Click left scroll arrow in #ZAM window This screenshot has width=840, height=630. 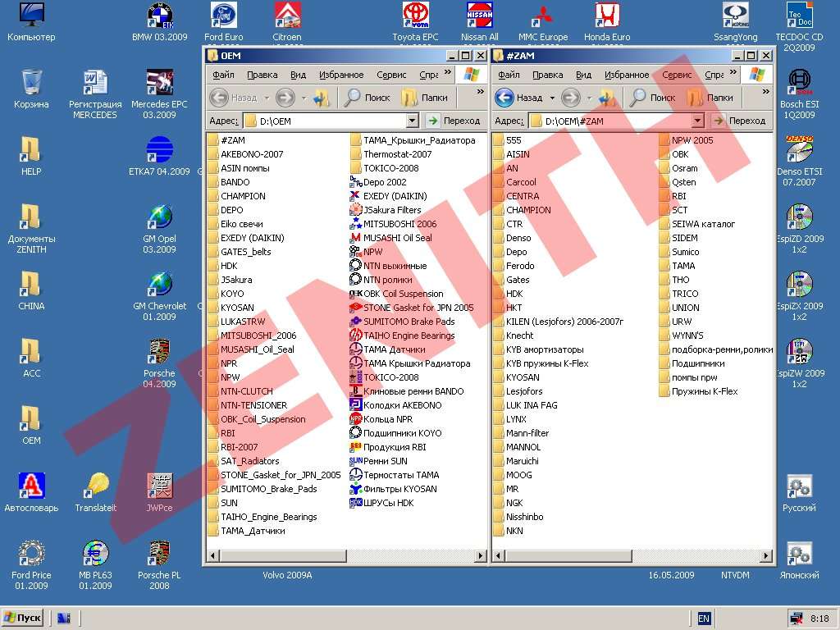click(499, 556)
